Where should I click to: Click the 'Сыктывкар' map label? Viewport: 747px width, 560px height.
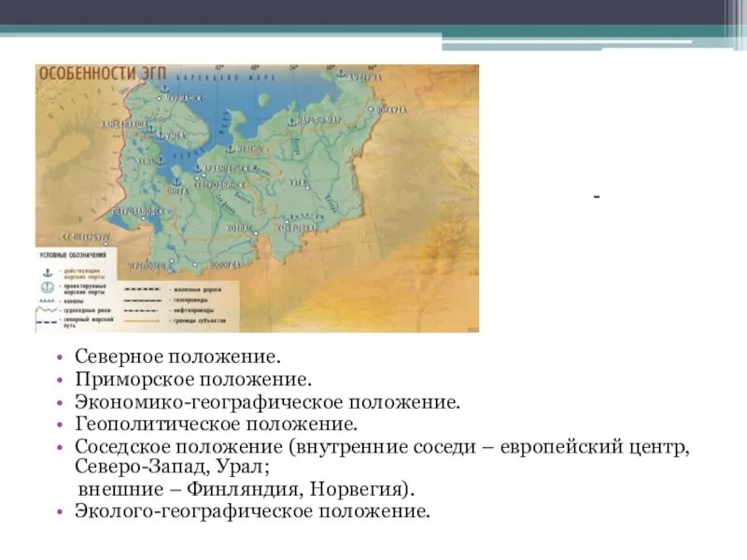(x=298, y=229)
